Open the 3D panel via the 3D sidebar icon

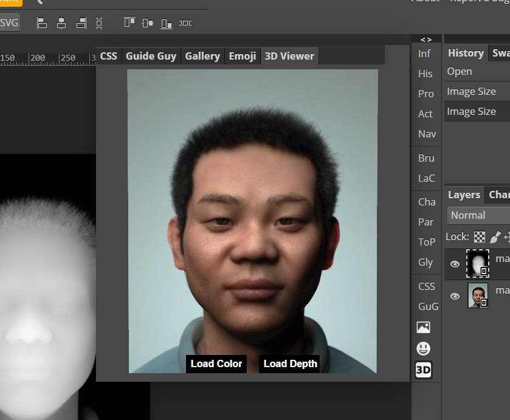[424, 370]
